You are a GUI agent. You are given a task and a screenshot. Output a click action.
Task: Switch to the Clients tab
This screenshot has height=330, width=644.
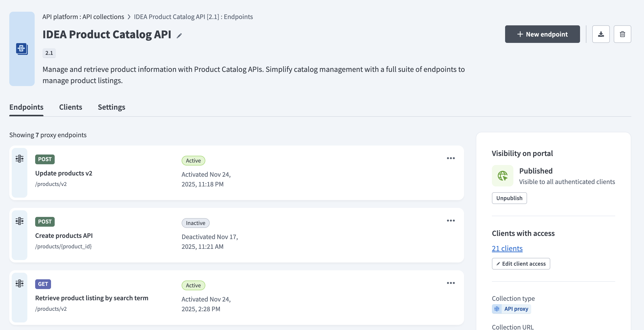(x=71, y=107)
